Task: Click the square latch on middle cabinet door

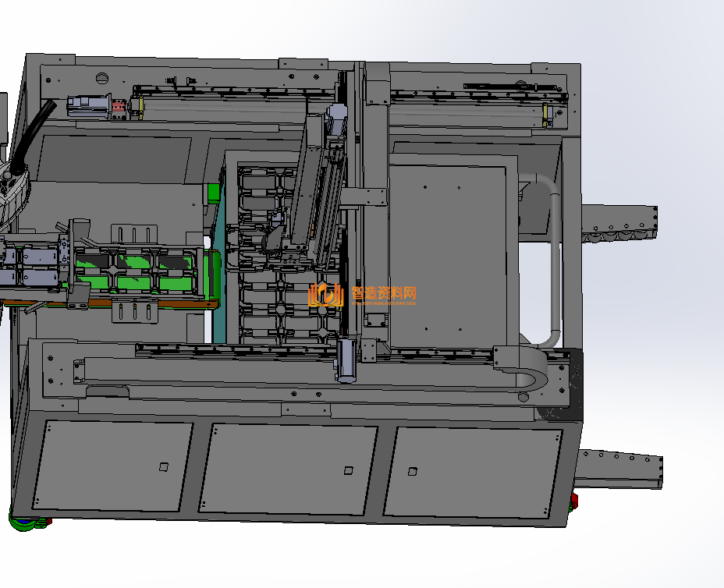Action: (x=349, y=470)
